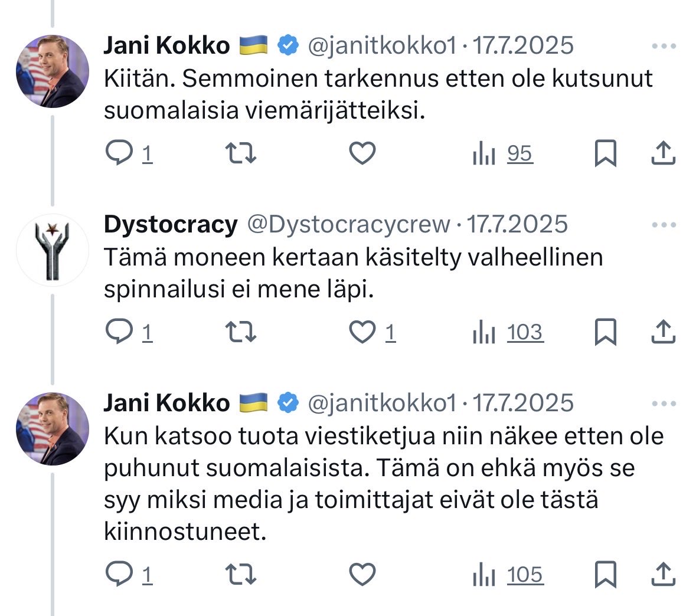Open the @Dystocracycrew handle link
Screen dimensions: 696x616
point(348,225)
